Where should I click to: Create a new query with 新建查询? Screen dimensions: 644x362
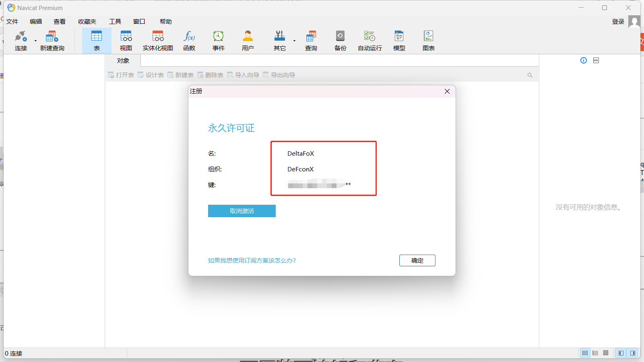pos(52,41)
